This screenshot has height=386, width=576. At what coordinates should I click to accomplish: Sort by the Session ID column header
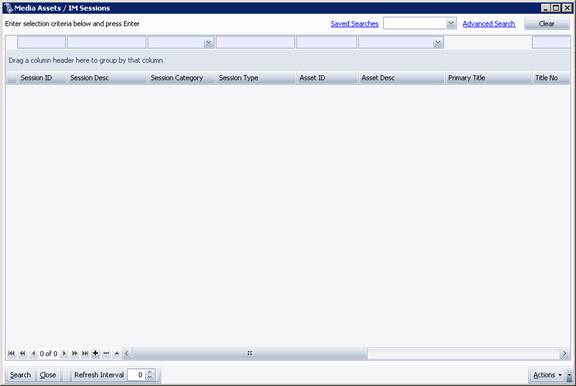pyautogui.click(x=36, y=78)
